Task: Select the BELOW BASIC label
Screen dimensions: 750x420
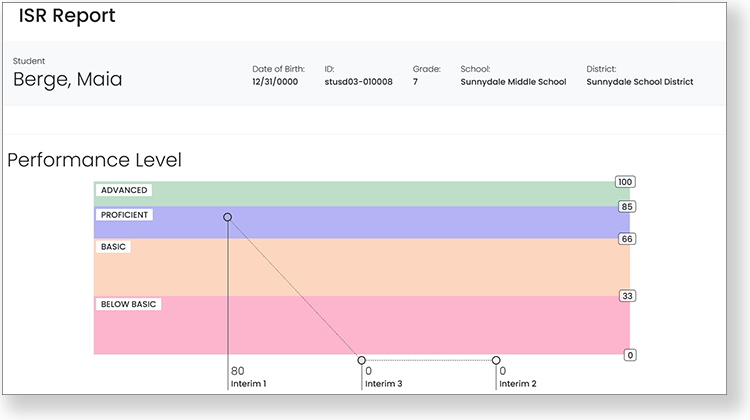Action: point(129,304)
